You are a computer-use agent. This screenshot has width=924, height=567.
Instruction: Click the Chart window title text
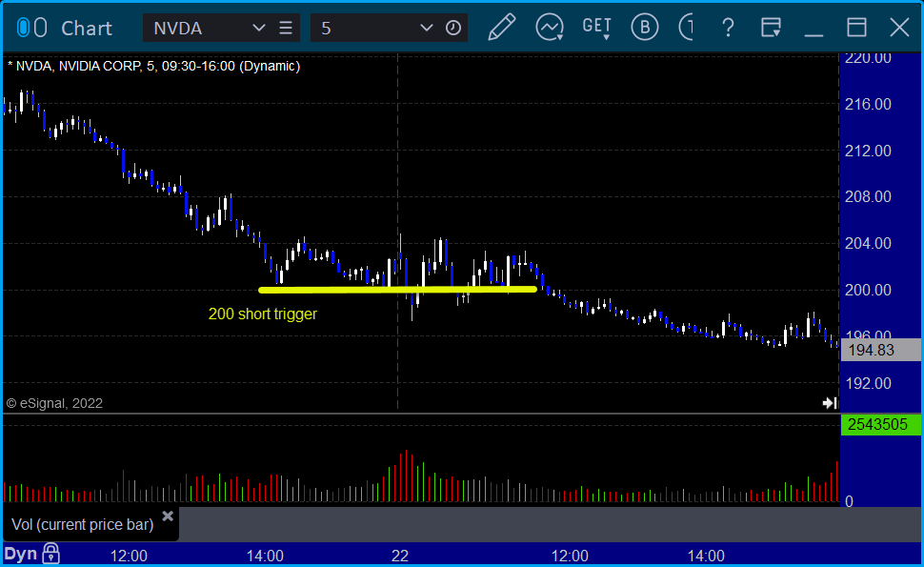pyautogui.click(x=87, y=29)
